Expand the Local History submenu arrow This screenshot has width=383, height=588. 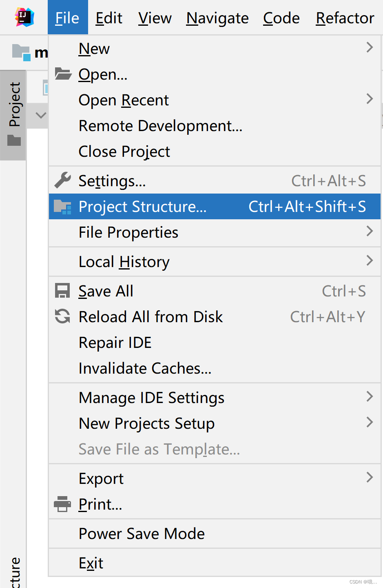370,261
